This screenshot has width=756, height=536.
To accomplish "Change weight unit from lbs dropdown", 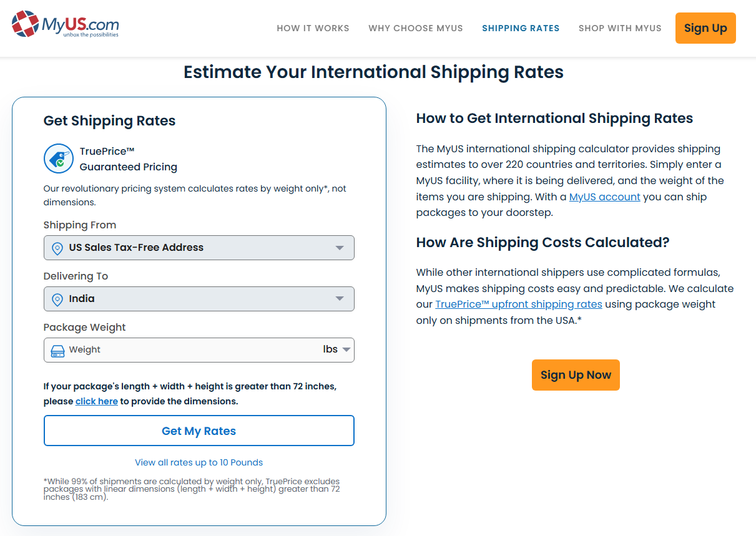I will [x=336, y=350].
